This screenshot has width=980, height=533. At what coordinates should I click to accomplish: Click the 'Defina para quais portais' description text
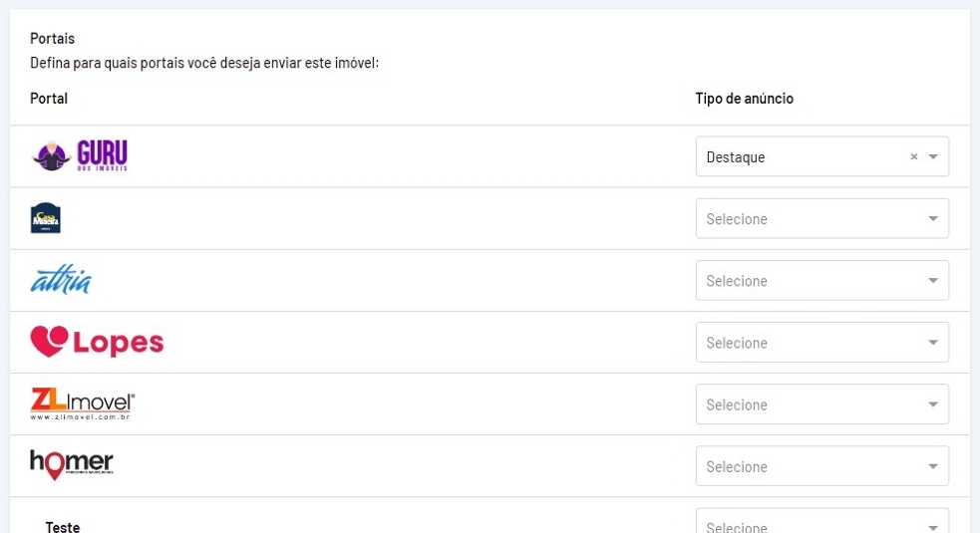(x=205, y=63)
